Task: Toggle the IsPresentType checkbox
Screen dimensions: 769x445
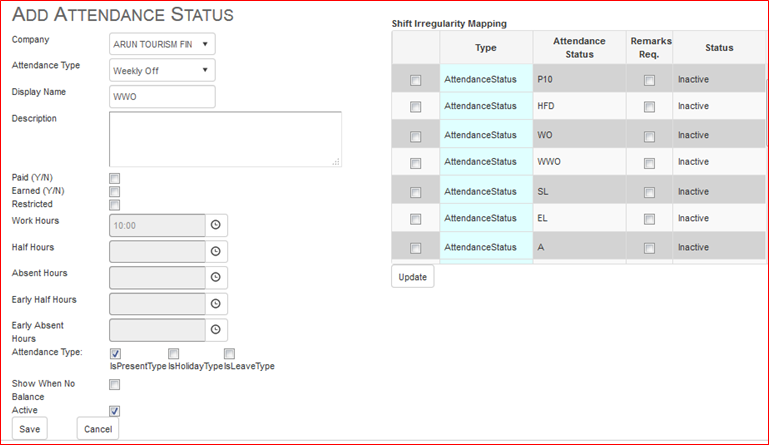Action: (115, 353)
